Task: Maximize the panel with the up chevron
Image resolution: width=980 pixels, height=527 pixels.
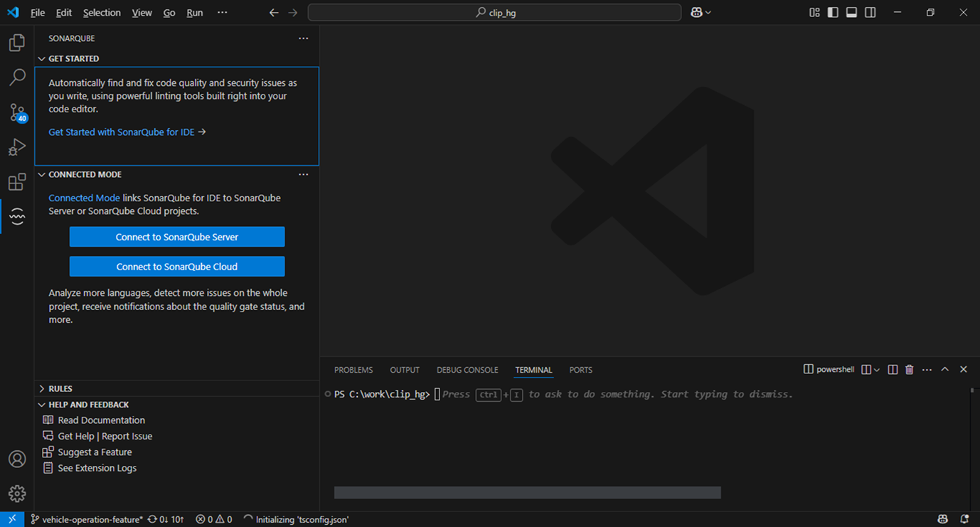Action: tap(945, 370)
